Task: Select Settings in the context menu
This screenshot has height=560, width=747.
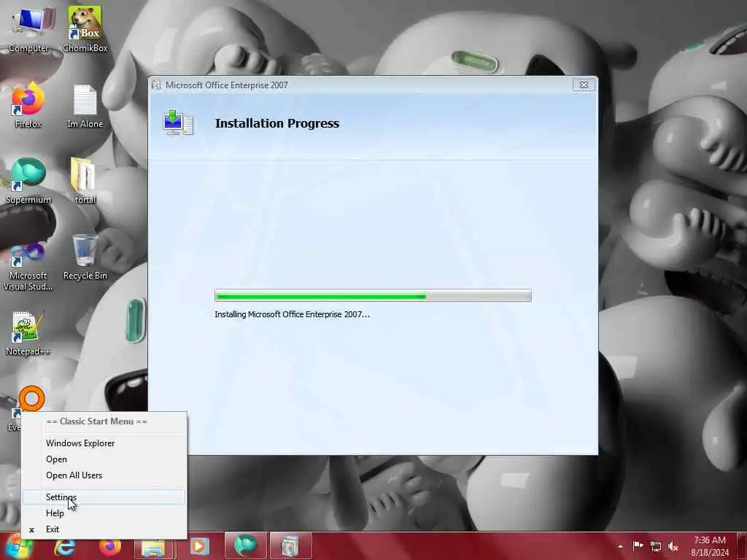Action: point(104,497)
